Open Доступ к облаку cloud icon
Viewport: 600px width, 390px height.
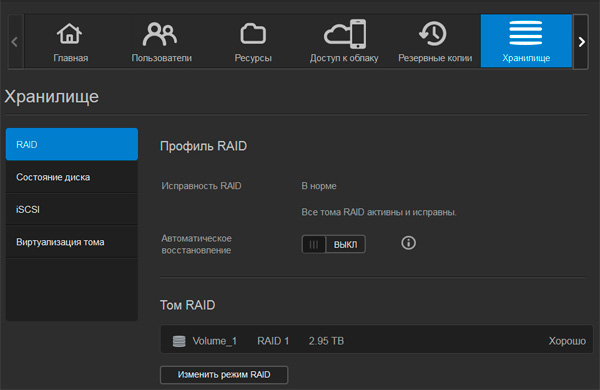tap(345, 34)
